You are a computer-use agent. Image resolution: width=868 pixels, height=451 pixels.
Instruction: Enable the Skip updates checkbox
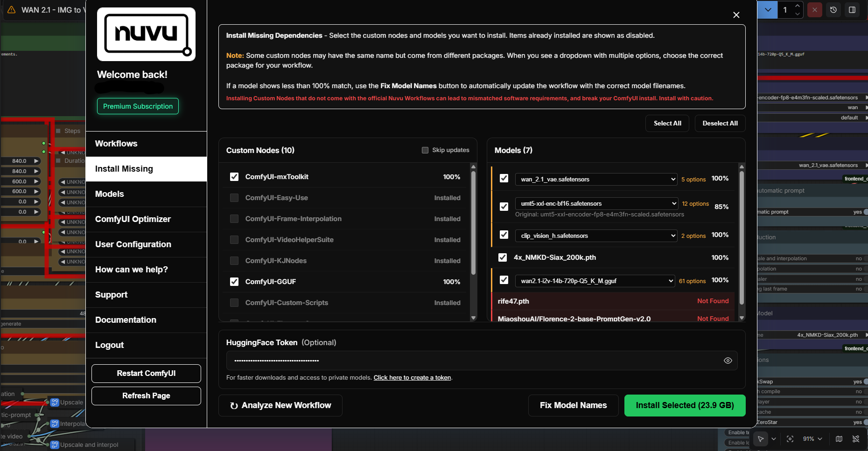[425, 150]
